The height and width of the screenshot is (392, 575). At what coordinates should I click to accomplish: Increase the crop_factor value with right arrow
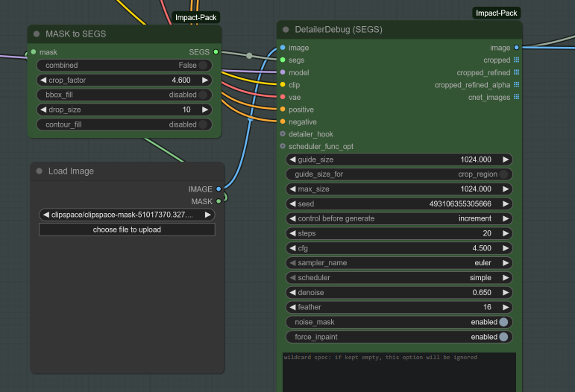[x=205, y=80]
